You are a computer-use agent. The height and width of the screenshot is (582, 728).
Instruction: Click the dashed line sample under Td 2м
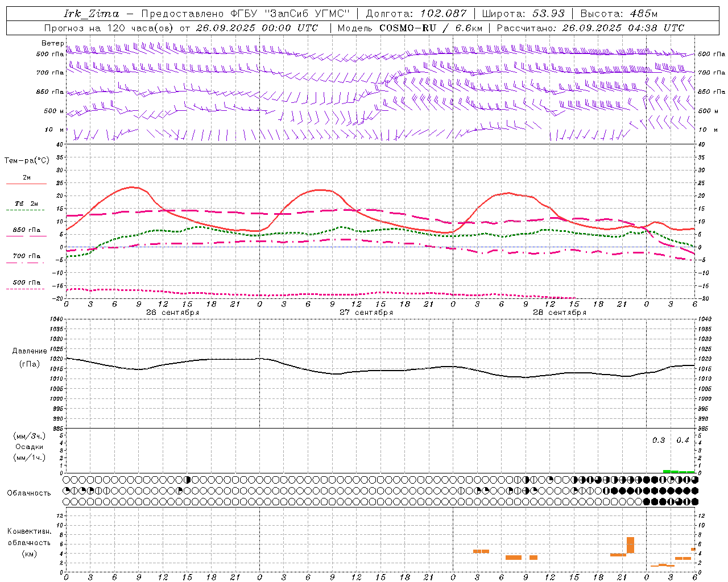(x=25, y=210)
